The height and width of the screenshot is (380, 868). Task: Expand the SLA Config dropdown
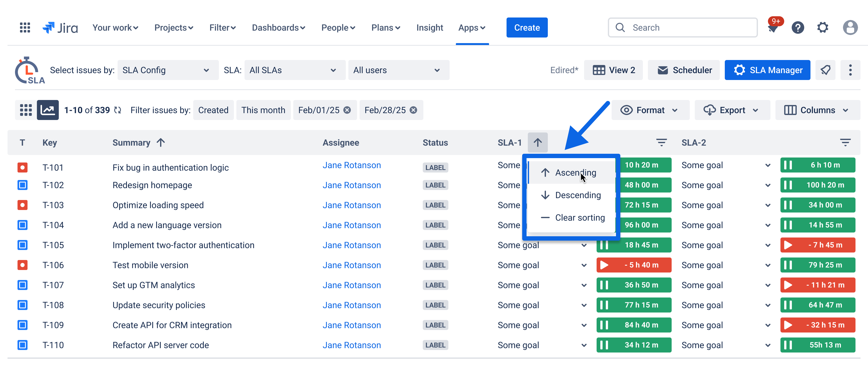168,70
